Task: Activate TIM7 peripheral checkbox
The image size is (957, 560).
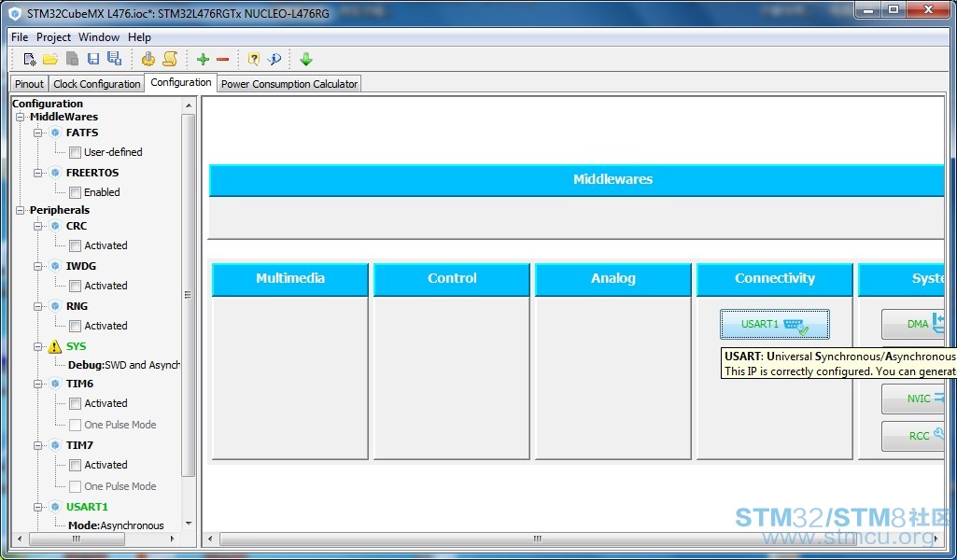Action: 75,466
